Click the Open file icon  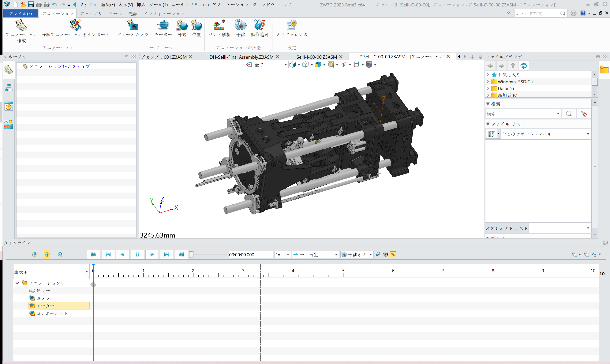pyautogui.click(x=23, y=4)
